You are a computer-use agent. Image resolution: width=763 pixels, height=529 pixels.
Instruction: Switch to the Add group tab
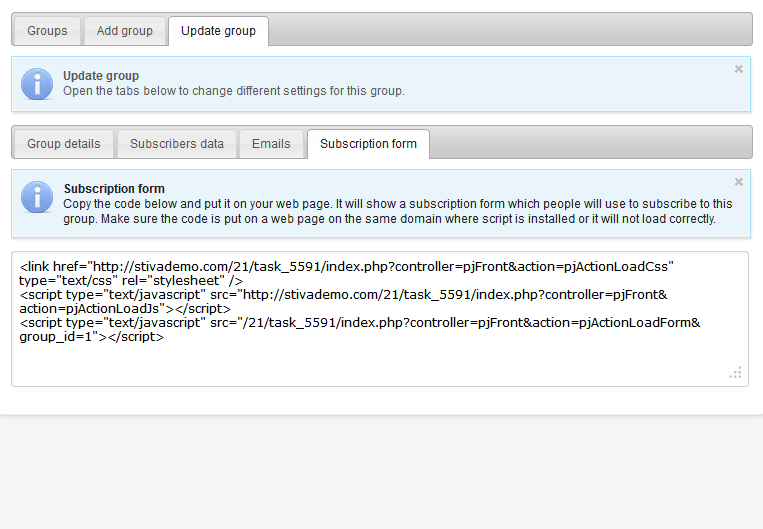125,31
